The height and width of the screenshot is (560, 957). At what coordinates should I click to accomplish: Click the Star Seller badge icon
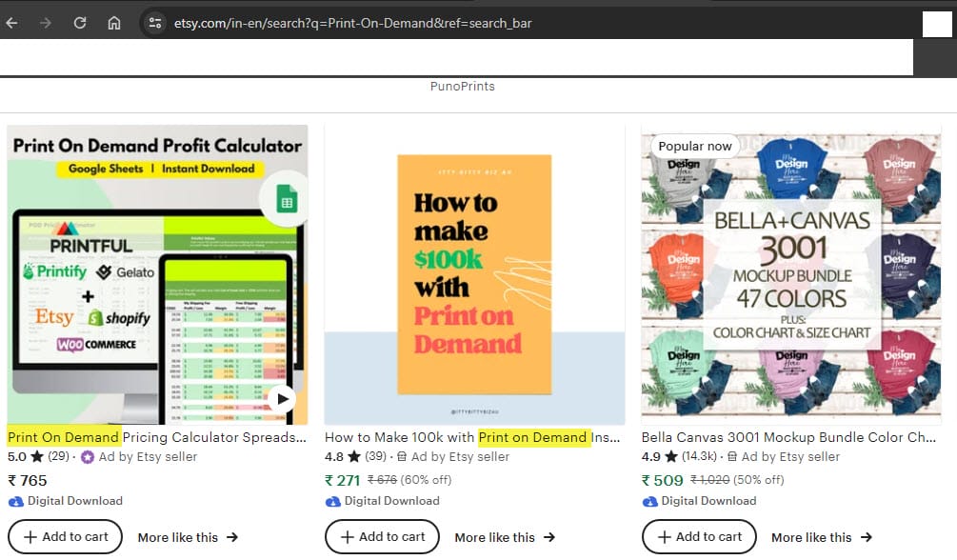click(88, 457)
